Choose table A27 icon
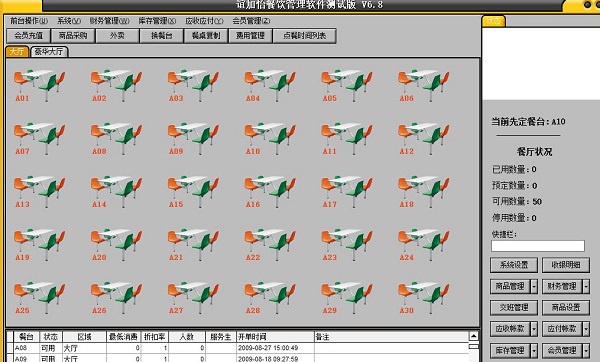This screenshot has width=600, height=362. click(x=193, y=298)
